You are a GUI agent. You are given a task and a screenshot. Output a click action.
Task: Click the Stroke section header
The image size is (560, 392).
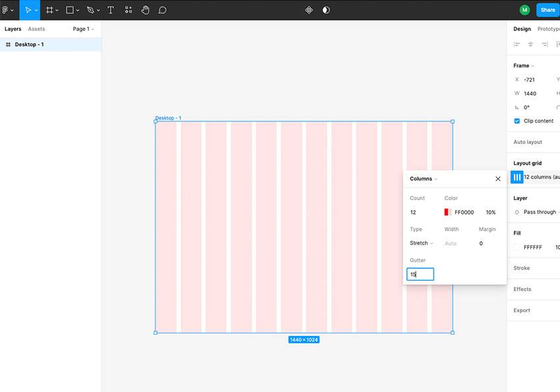tap(521, 267)
